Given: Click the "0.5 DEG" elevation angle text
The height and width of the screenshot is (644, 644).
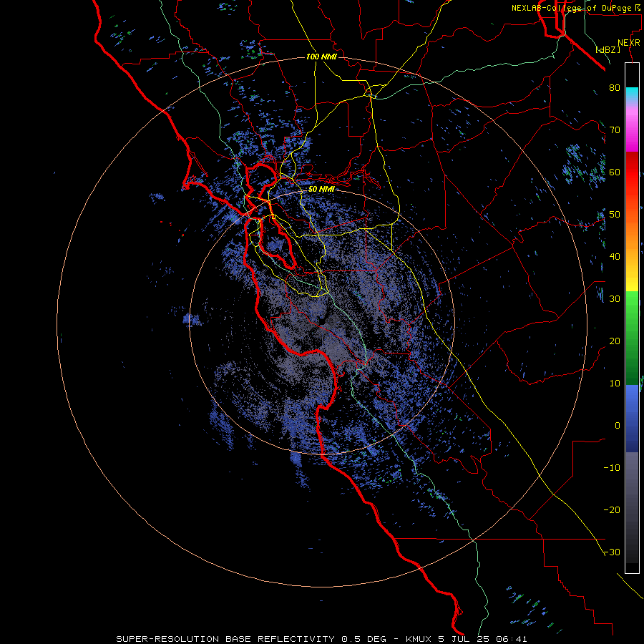Looking at the screenshot, I should pos(364,639).
